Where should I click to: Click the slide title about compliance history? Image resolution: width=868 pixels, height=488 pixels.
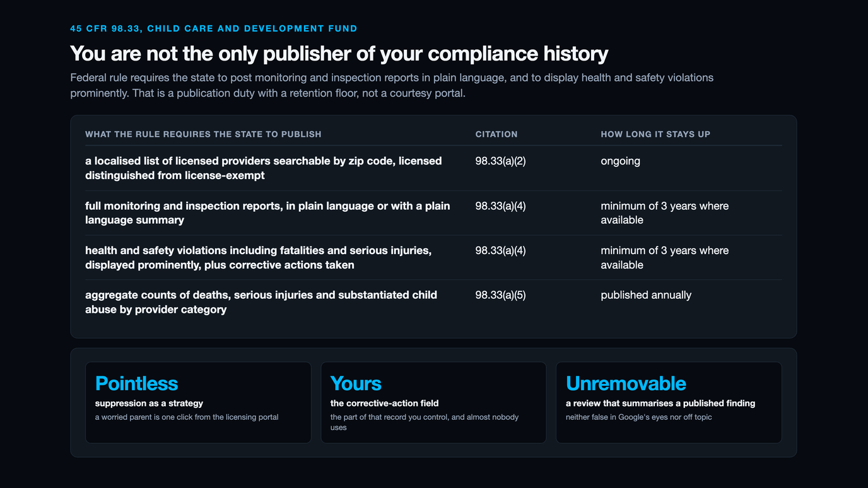pos(339,54)
